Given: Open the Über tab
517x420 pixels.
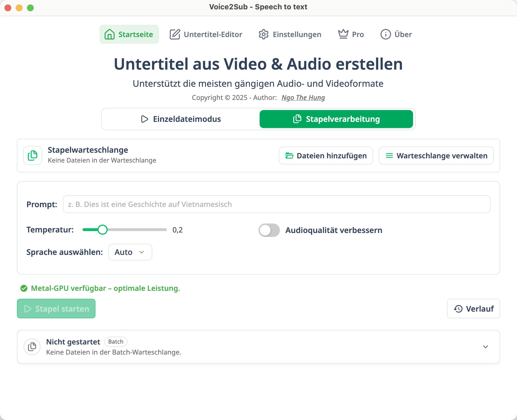Looking at the screenshot, I should point(396,34).
